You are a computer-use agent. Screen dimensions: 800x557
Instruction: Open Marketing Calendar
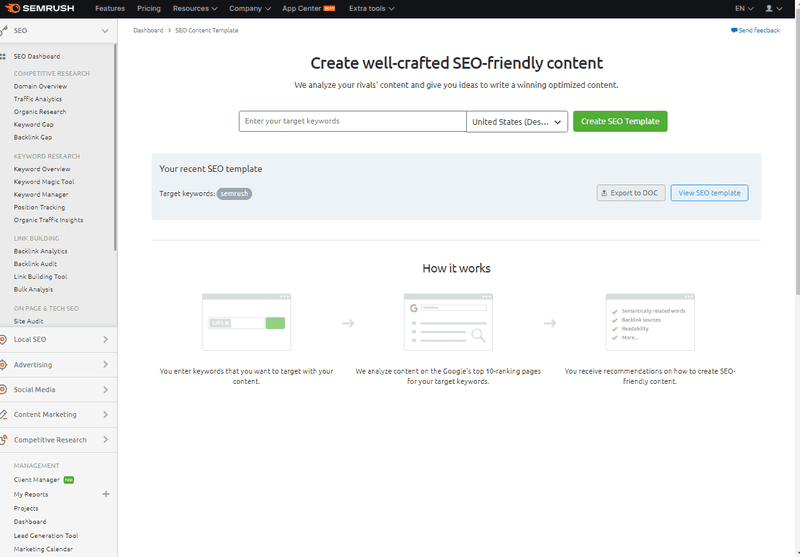[43, 549]
